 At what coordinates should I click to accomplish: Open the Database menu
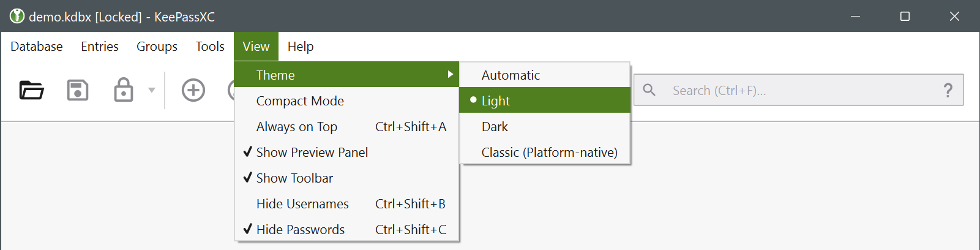(37, 47)
